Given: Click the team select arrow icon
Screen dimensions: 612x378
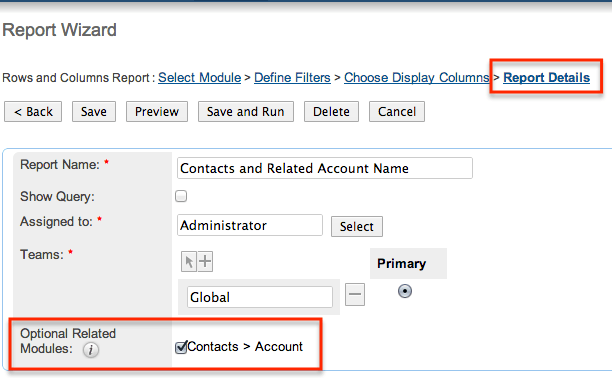Looking at the screenshot, I should pyautogui.click(x=189, y=262).
